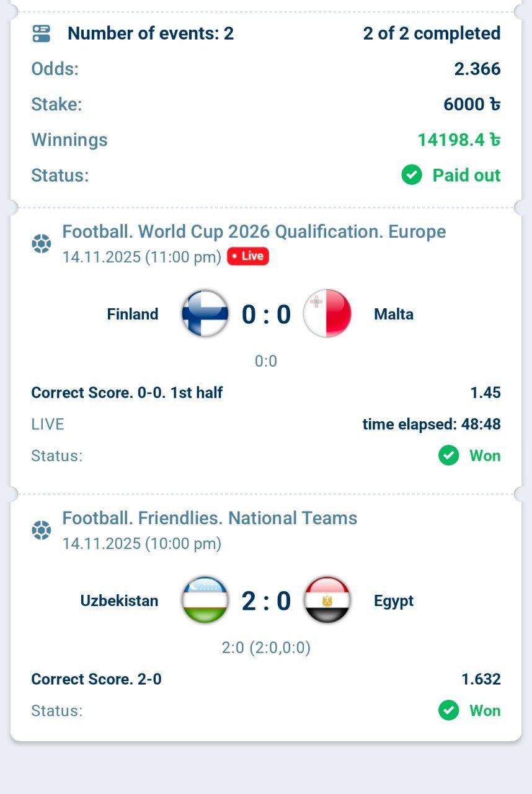Tap the Won checkmark for Uzbekistan match
This screenshot has height=794, width=532.
pyautogui.click(x=448, y=710)
